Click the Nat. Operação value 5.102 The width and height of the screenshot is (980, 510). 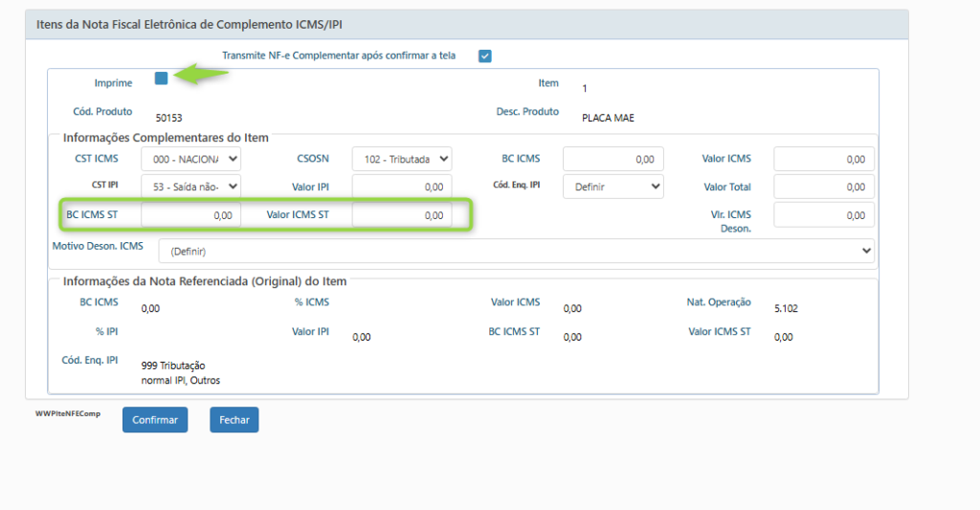(789, 309)
